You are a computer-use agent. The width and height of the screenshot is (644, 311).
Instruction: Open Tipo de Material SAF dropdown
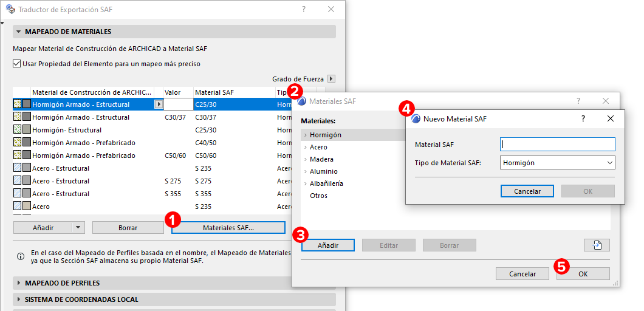point(557,163)
